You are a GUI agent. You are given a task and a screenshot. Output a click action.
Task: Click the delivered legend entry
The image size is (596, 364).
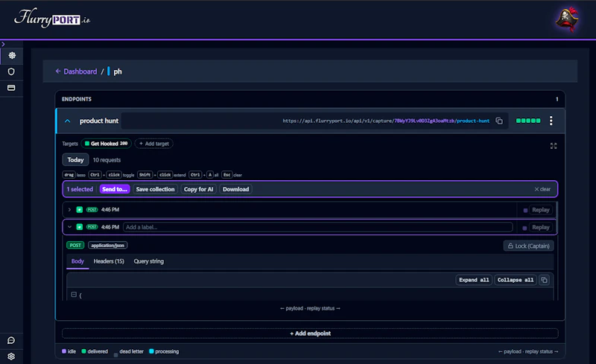point(95,351)
